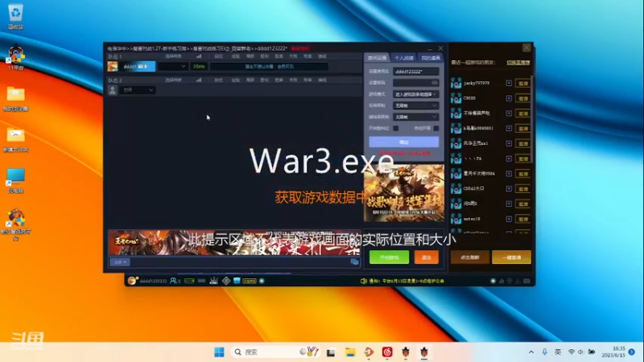The image size is (644, 362).
Task: Click the 点击刷新 refresh button
Action: pos(470,257)
